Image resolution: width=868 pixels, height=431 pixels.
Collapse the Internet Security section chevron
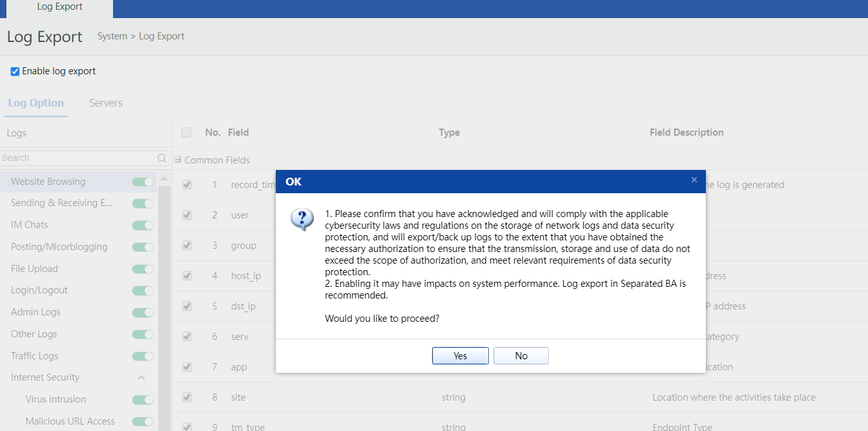click(x=141, y=377)
